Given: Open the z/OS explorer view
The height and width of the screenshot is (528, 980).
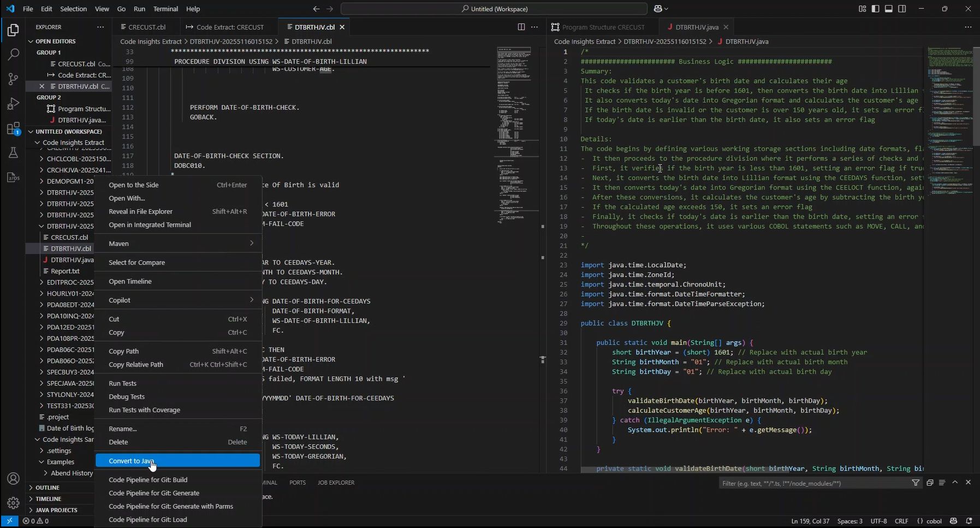Looking at the screenshot, I should coord(13,177).
